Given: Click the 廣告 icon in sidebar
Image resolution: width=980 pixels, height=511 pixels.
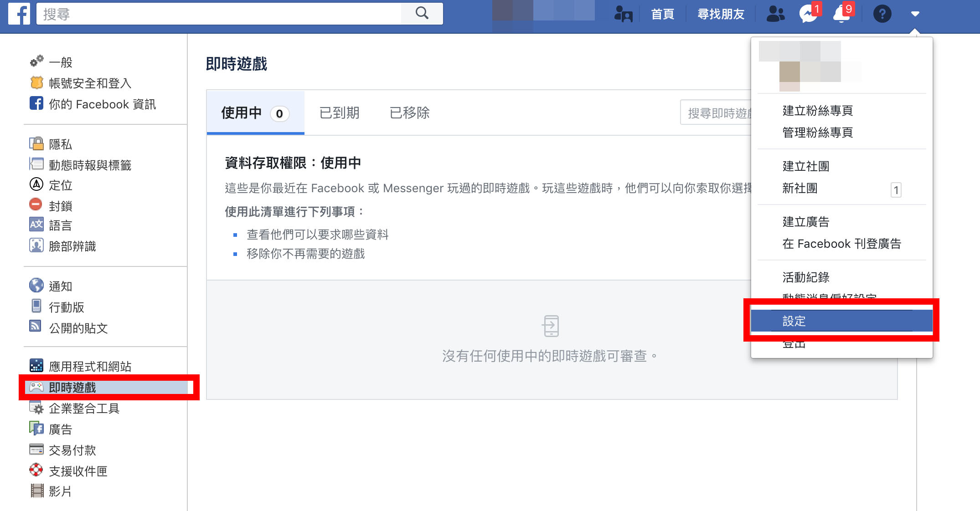Looking at the screenshot, I should click(36, 429).
